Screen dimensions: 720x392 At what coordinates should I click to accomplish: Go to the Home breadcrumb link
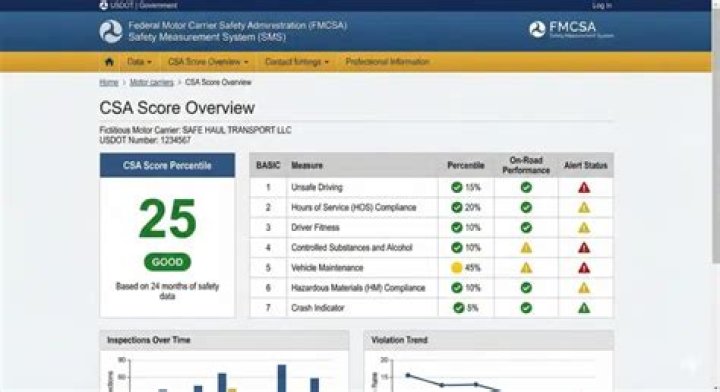(109, 82)
